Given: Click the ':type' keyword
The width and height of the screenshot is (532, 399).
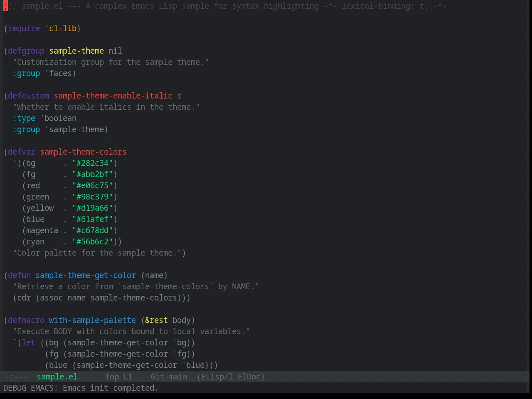Looking at the screenshot, I should tap(24, 118).
